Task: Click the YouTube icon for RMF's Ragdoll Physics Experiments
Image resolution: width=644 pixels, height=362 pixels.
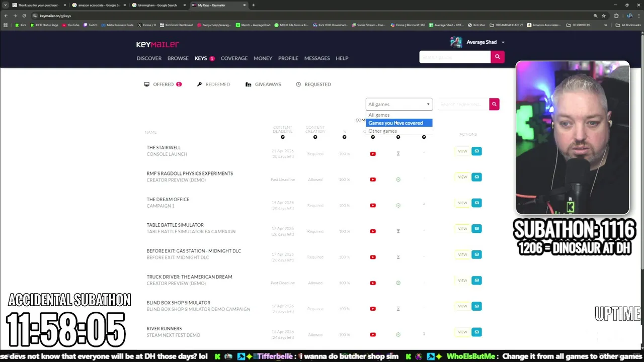Action: [373, 179]
